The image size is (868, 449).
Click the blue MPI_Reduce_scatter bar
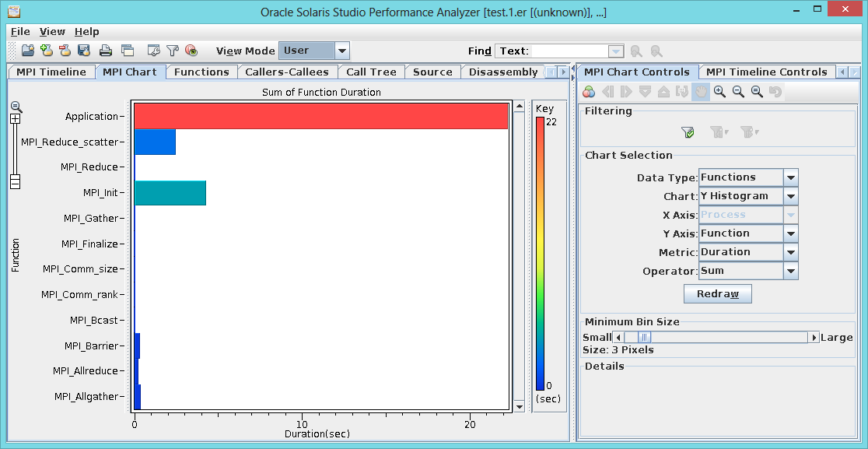coord(155,142)
